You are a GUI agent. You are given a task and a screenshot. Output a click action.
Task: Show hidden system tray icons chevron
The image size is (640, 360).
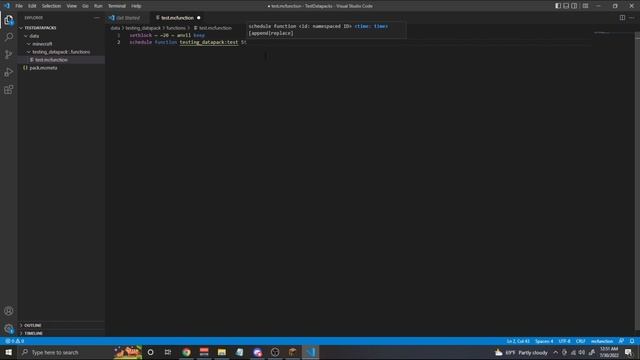[x=556, y=352]
